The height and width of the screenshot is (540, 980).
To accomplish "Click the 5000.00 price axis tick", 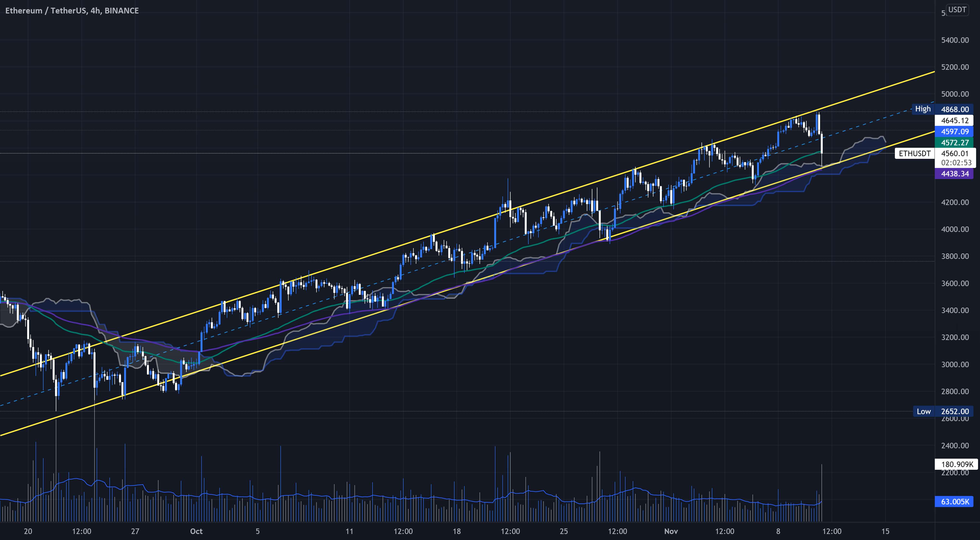I will (x=955, y=94).
